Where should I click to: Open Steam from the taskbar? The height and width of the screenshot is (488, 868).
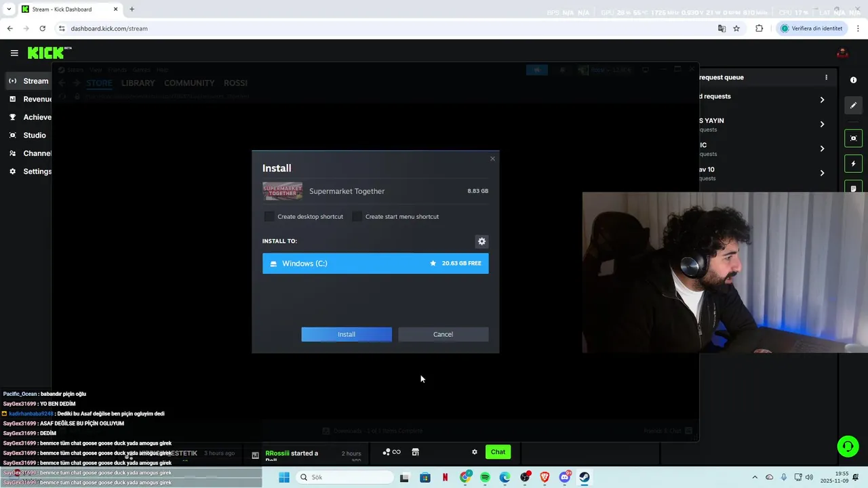[584, 477]
